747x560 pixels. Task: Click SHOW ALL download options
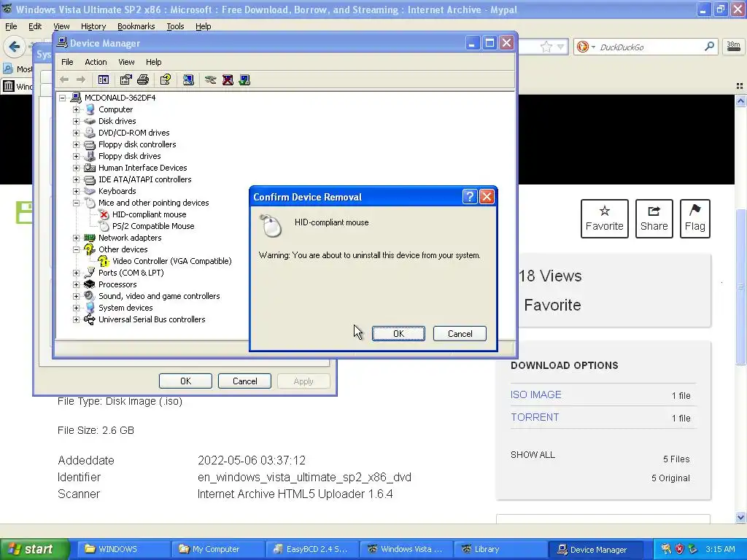pyautogui.click(x=533, y=455)
